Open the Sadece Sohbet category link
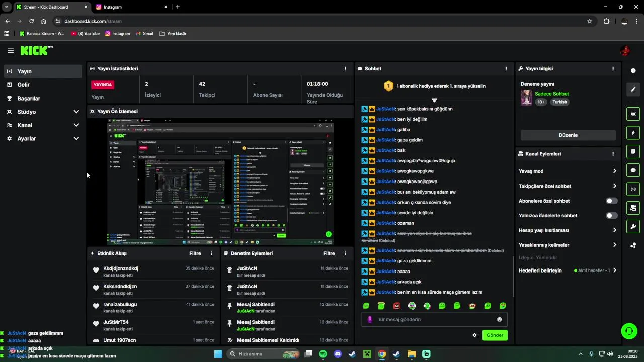Screen dimensions: 644x362 click(x=552, y=94)
